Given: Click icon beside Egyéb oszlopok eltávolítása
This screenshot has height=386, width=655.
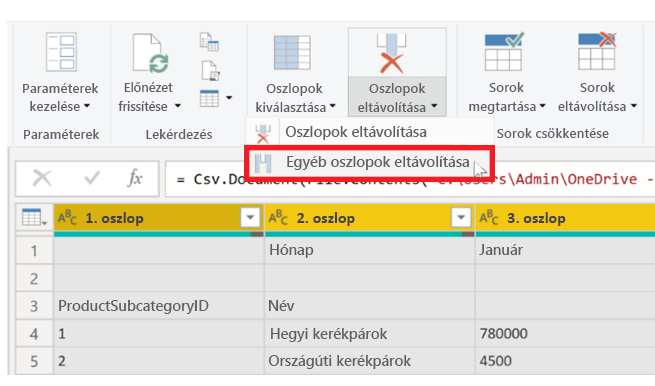Looking at the screenshot, I should click(x=263, y=163).
